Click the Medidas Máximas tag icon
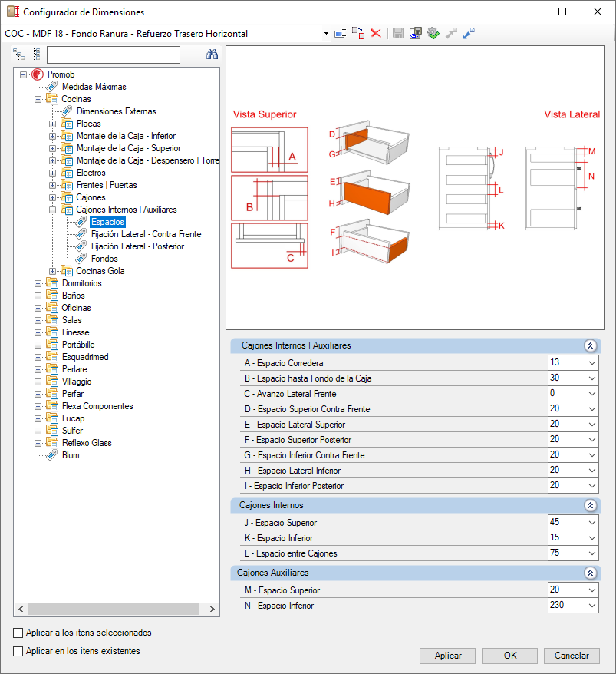Image resolution: width=616 pixels, height=674 pixels. (x=52, y=87)
